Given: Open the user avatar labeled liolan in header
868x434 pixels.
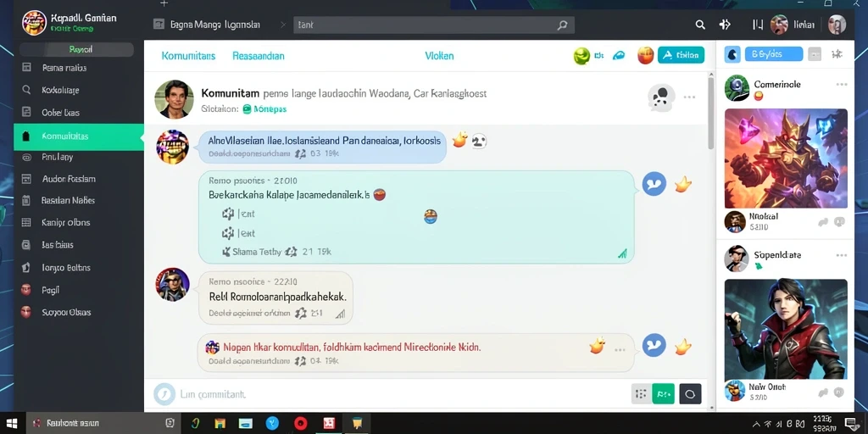Looking at the screenshot, I should pyautogui.click(x=779, y=25).
